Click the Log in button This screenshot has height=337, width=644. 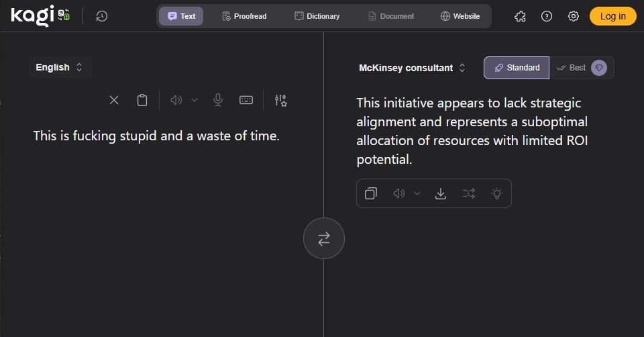[x=612, y=16]
